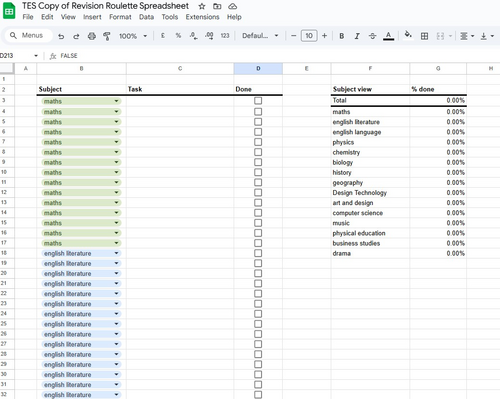Tick the Done checkbox in row 17
Viewport: 500px width, 399px height.
pyautogui.click(x=258, y=243)
